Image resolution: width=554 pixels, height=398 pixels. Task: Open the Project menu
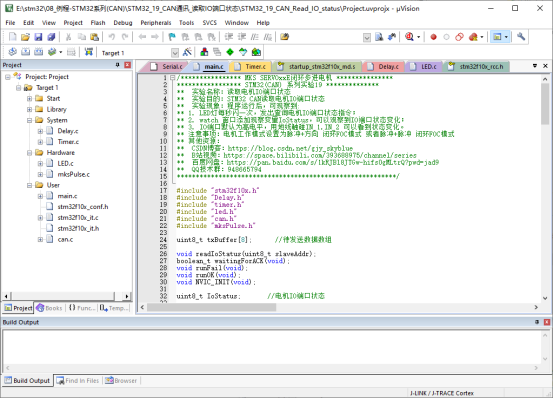pyautogui.click(x=73, y=23)
